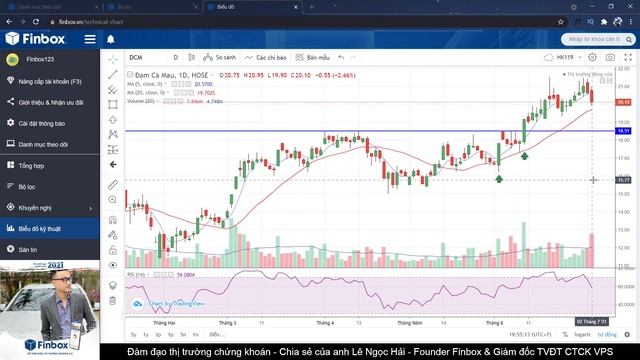Screen dimensions: 640x360
Task: Toggle lock all drawing tools
Action: click(x=113, y=250)
